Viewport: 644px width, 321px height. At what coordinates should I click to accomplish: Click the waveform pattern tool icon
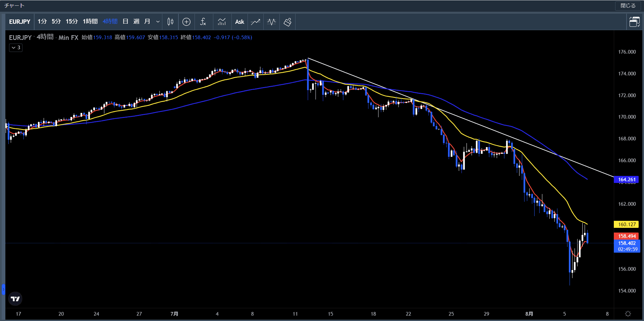pos(272,22)
